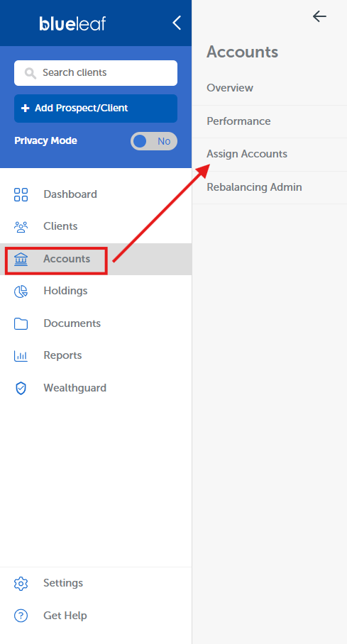Viewport: 347px width, 644px height.
Task: Click the Reports bar chart icon
Action: coord(21,355)
